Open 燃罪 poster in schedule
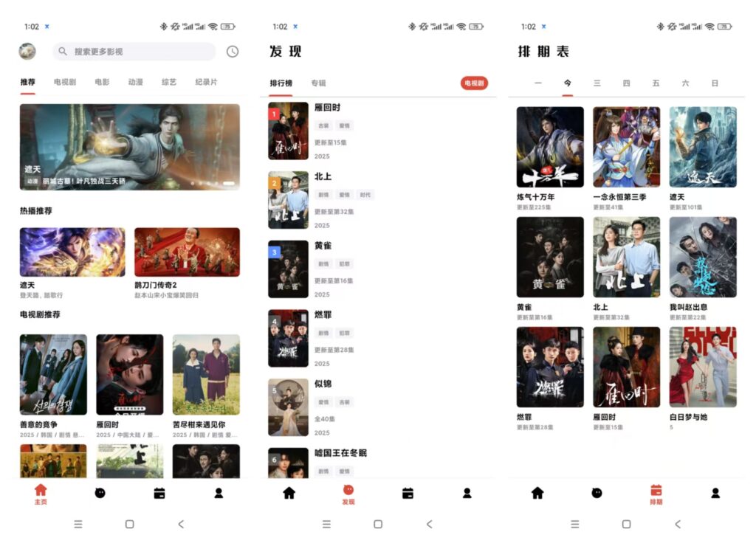Image resolution: width=756 pixels, height=549 pixels. click(x=550, y=367)
